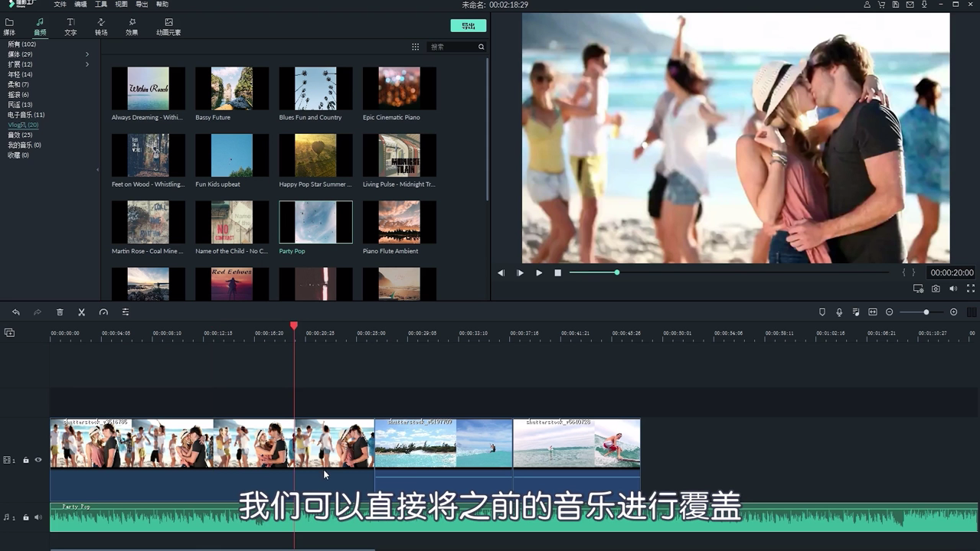
Task: Record voiceover with the microphone icon
Action: click(x=839, y=312)
